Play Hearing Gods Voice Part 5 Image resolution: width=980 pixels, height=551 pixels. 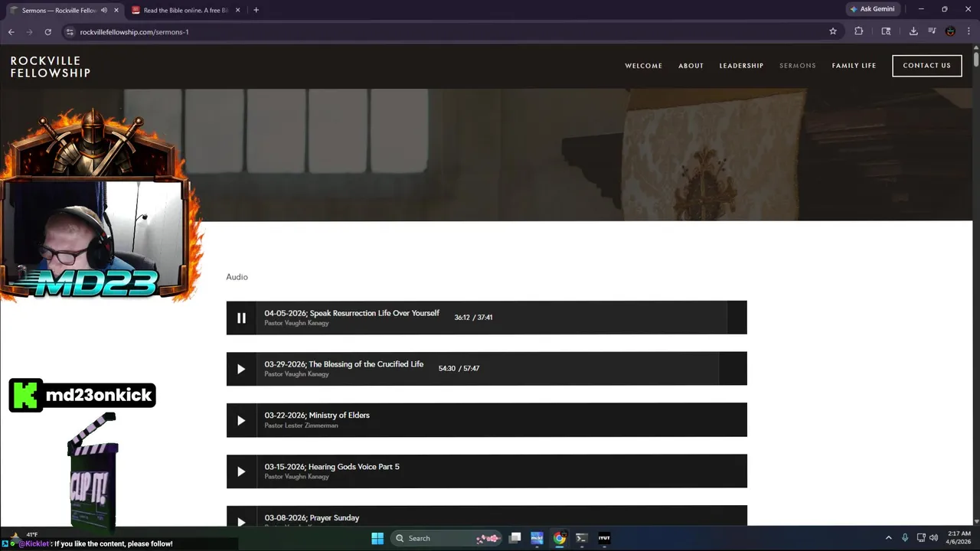[x=241, y=471]
